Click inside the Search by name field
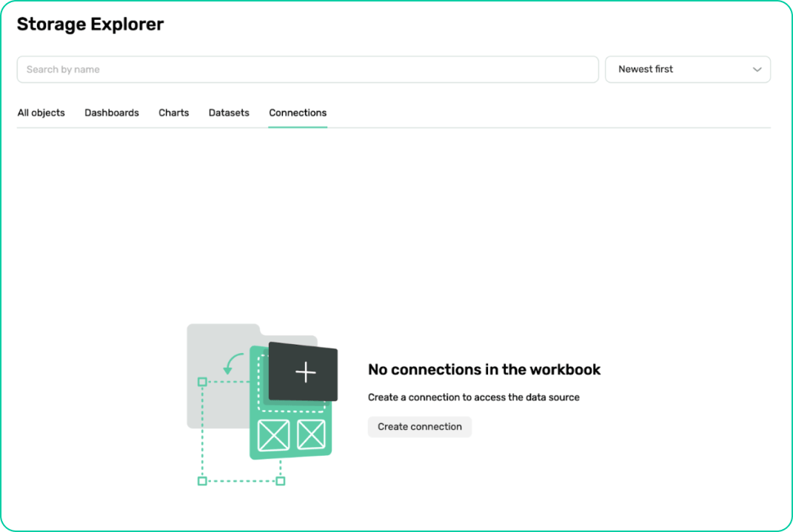The width and height of the screenshot is (793, 532). pyautogui.click(x=307, y=69)
